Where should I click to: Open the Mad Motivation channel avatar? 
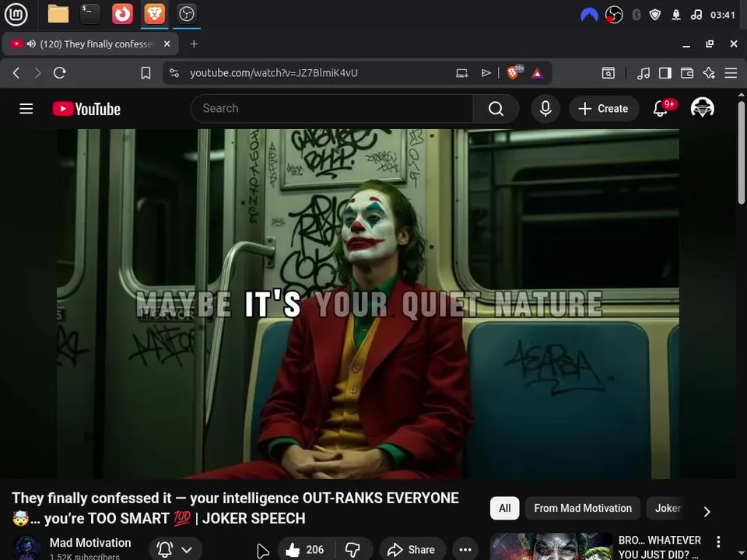[x=26, y=548]
